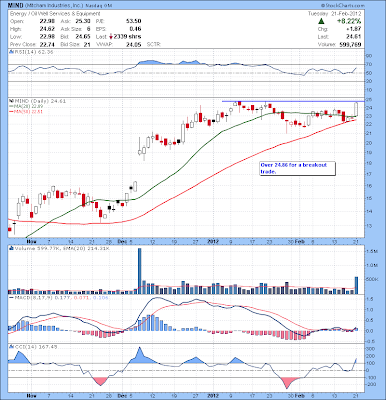
Task: Click the small icon beside the RSI(14) label
Action: pyautogui.click(x=11, y=52)
